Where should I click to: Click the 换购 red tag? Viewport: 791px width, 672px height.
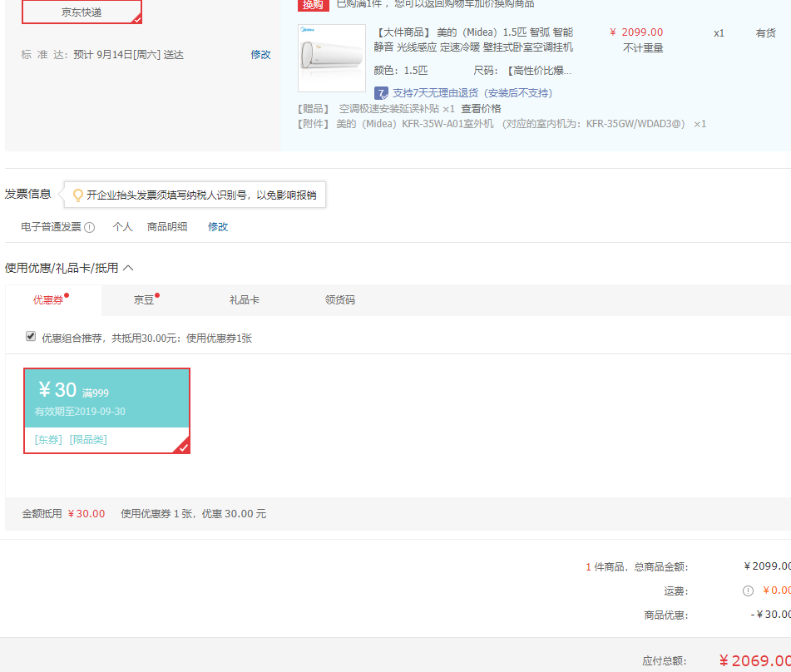pyautogui.click(x=314, y=5)
